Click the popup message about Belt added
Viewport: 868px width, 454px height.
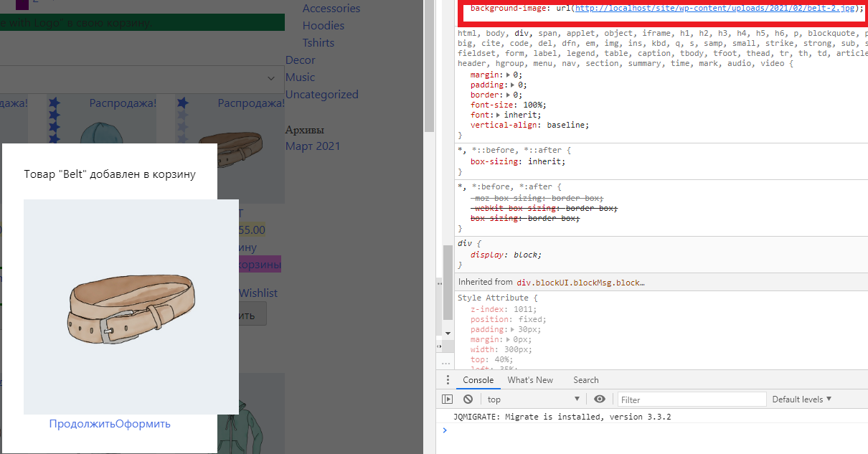coord(110,174)
